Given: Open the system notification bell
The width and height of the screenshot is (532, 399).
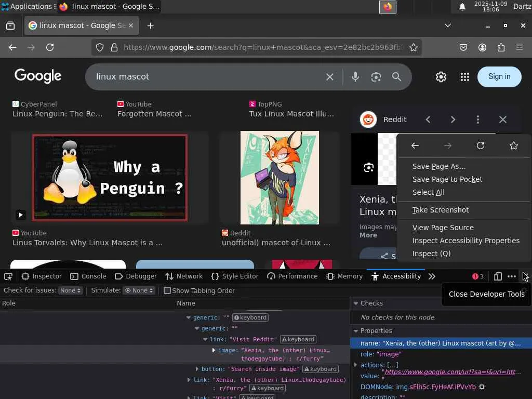Looking at the screenshot, I should 462,7.
